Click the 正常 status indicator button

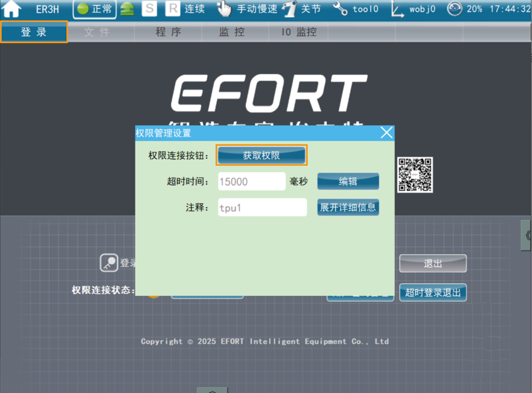click(95, 9)
